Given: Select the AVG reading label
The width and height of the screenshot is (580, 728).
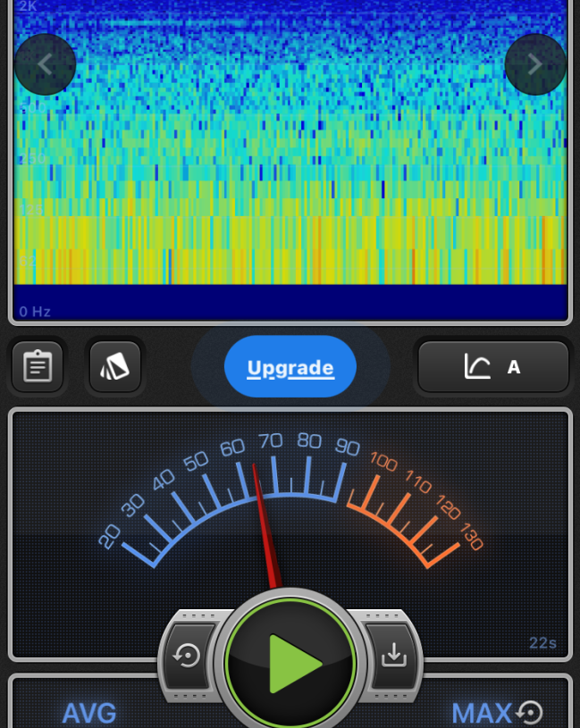Looking at the screenshot, I should point(89,714).
